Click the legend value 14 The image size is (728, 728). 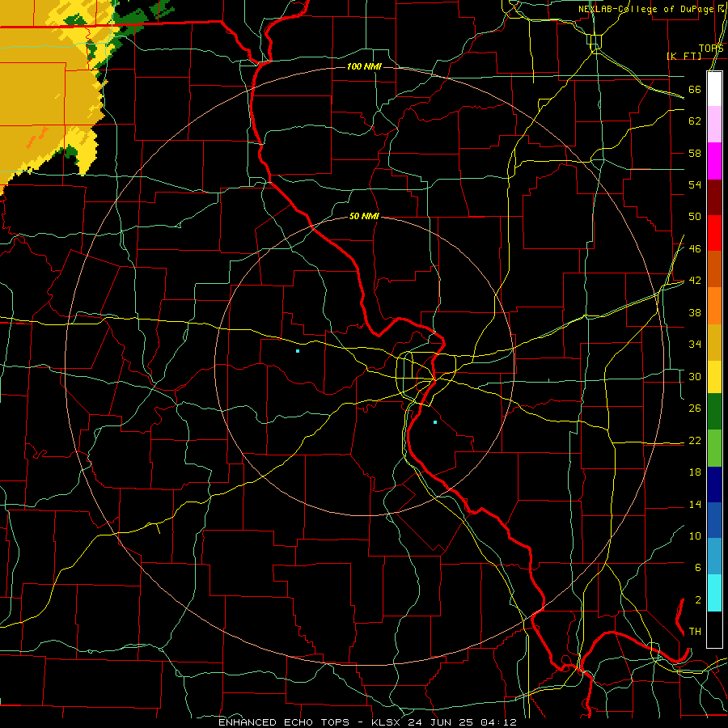coord(695,504)
